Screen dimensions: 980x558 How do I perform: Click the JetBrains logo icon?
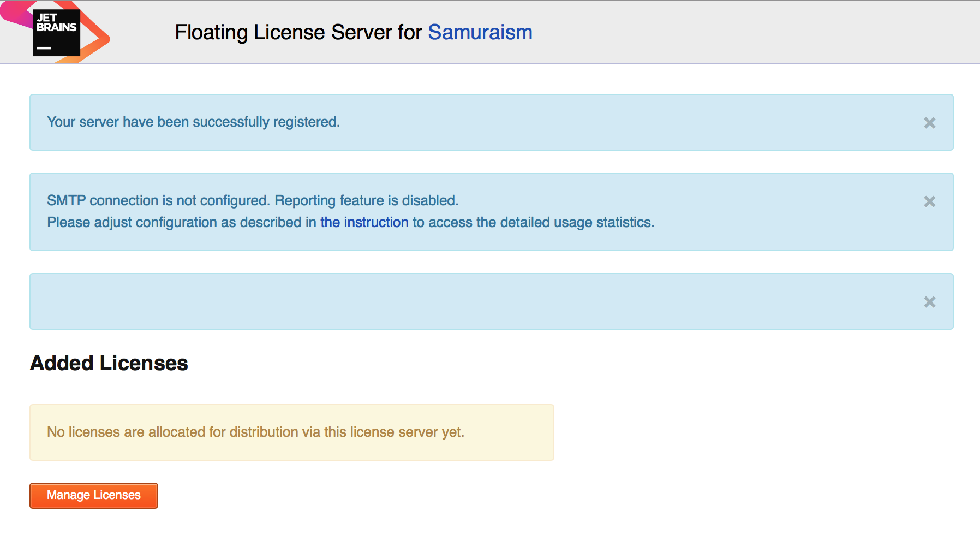click(56, 32)
